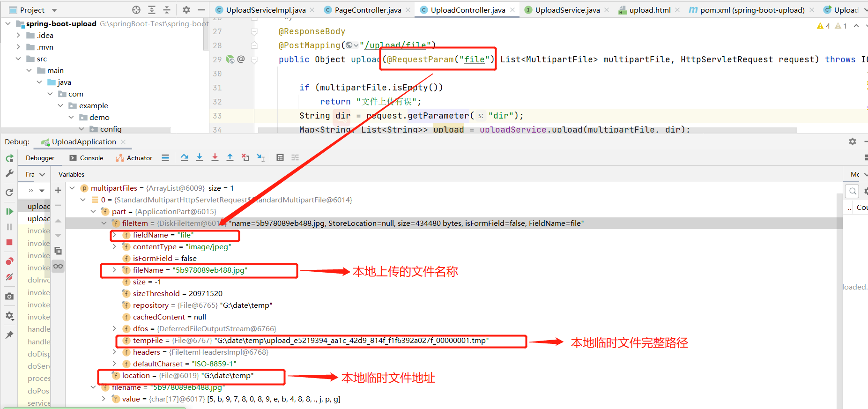Go to previous highlighted error arrow
Viewport: 868px width, 409px height.
point(856,26)
